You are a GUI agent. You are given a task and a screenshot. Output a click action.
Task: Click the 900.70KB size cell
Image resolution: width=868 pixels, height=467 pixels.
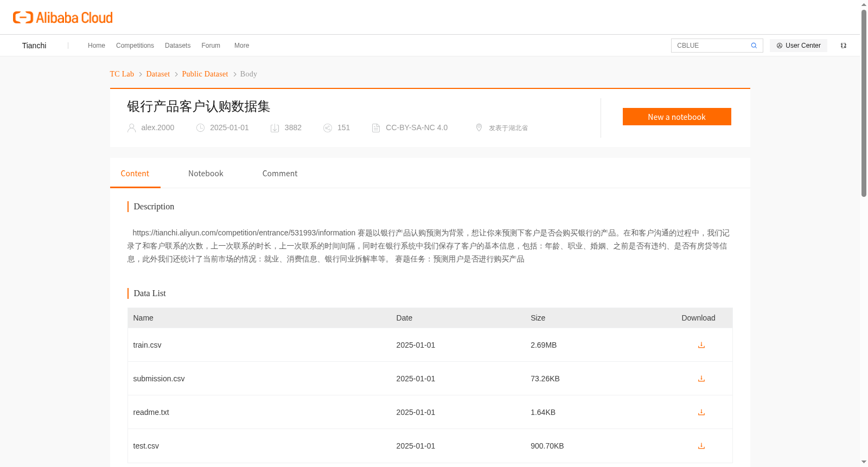(547, 446)
